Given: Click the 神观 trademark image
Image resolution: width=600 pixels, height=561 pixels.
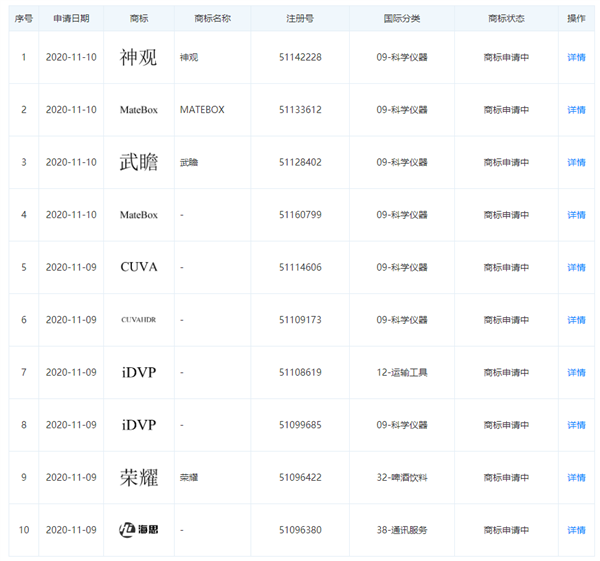Looking at the screenshot, I should tap(138, 57).
